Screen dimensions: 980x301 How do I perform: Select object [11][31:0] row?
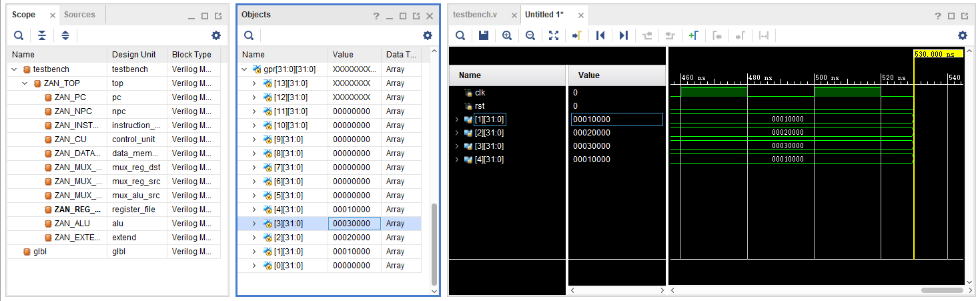coord(330,111)
